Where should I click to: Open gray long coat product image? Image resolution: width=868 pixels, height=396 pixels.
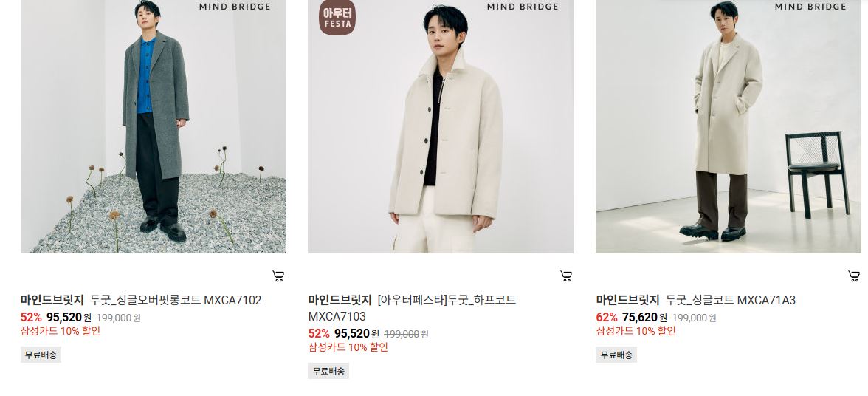(154, 126)
